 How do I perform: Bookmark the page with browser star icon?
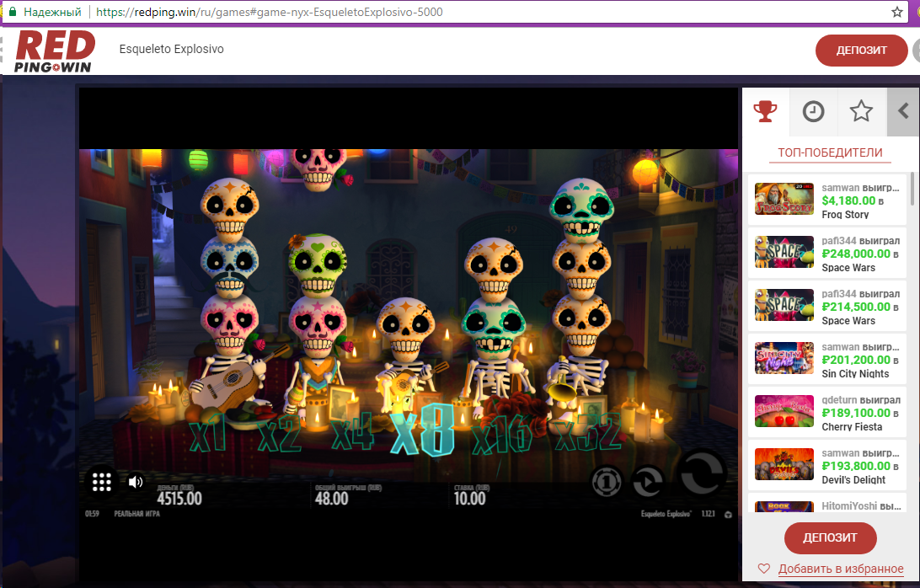pos(897,12)
